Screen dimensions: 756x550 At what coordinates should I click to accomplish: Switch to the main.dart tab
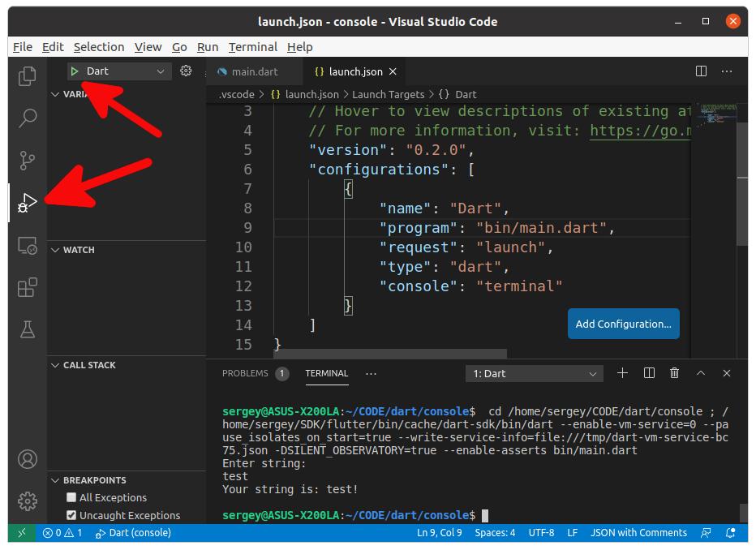click(x=254, y=71)
